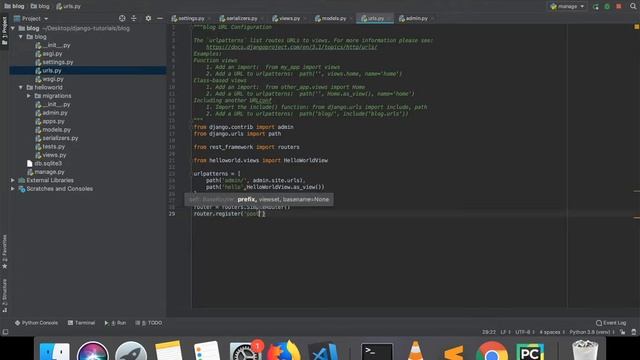Open the Trash in the dock

click(585, 350)
